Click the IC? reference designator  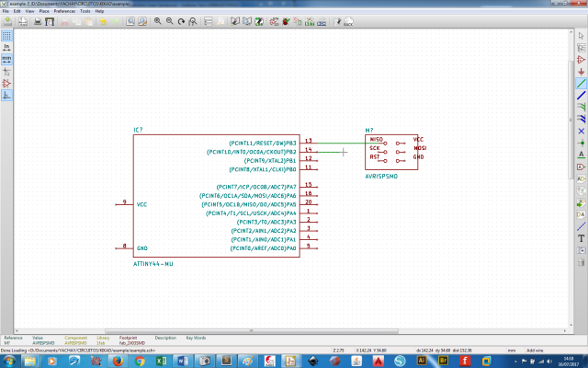pyautogui.click(x=138, y=130)
